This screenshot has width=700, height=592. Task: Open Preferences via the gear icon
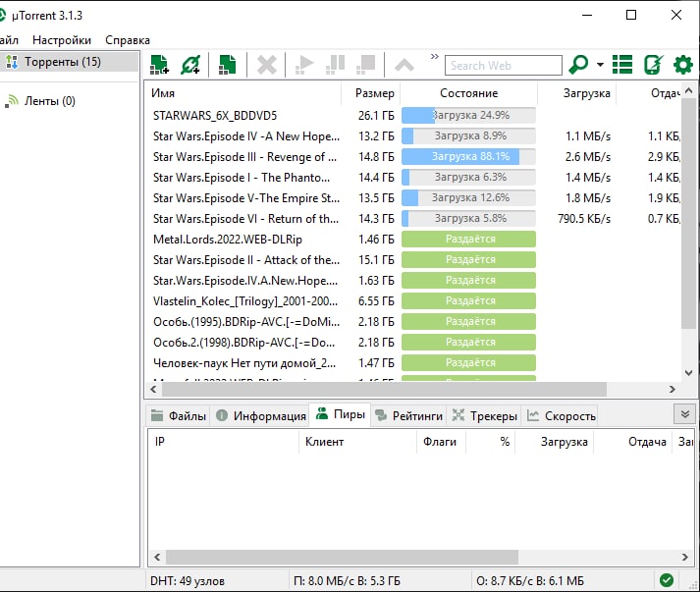click(683, 65)
